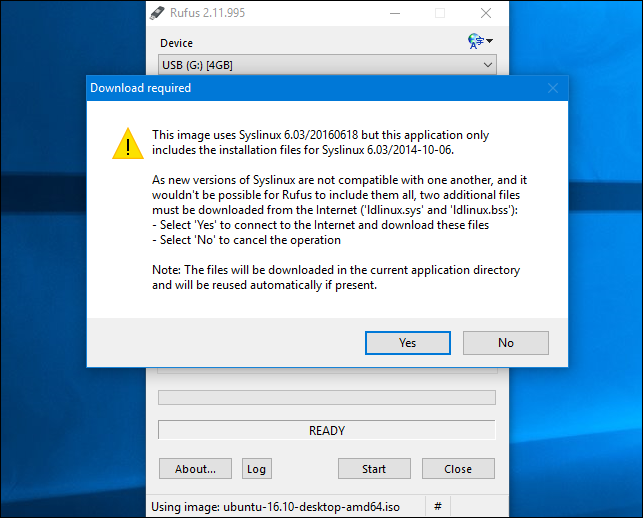Viewport: 643px width, 518px height.
Task: Click Yes to download Syslinux files
Action: [407, 342]
